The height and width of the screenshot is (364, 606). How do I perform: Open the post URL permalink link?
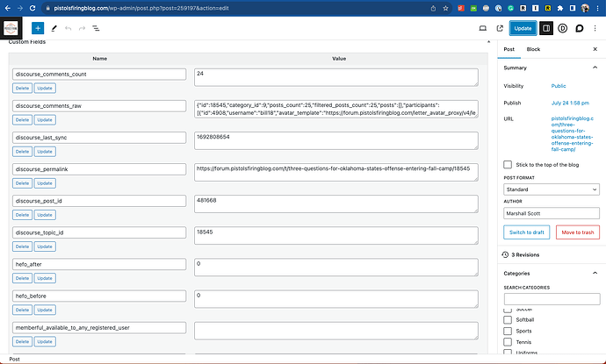(x=573, y=133)
